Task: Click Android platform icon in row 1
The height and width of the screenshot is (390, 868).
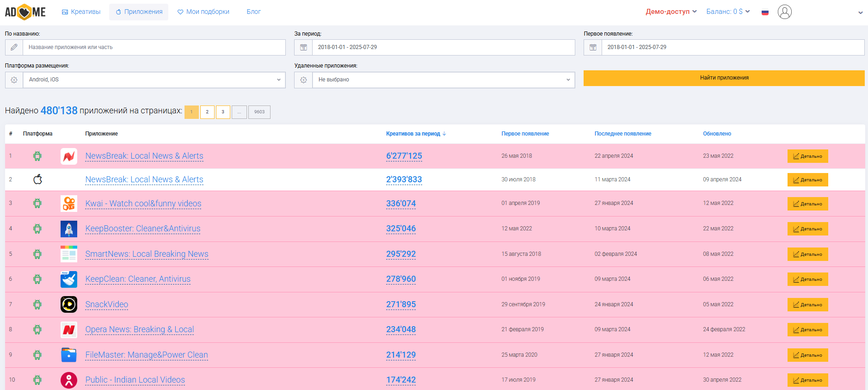Action: tap(37, 156)
